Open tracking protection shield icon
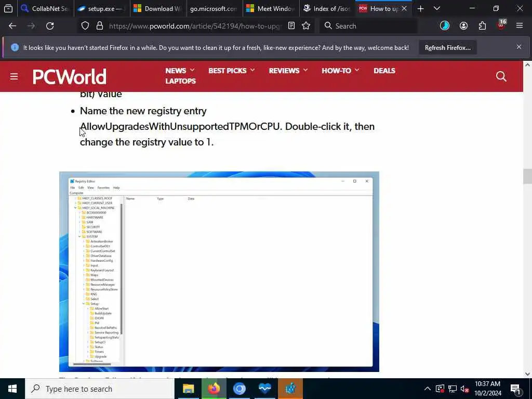Image resolution: width=532 pixels, height=399 pixels. tap(85, 26)
